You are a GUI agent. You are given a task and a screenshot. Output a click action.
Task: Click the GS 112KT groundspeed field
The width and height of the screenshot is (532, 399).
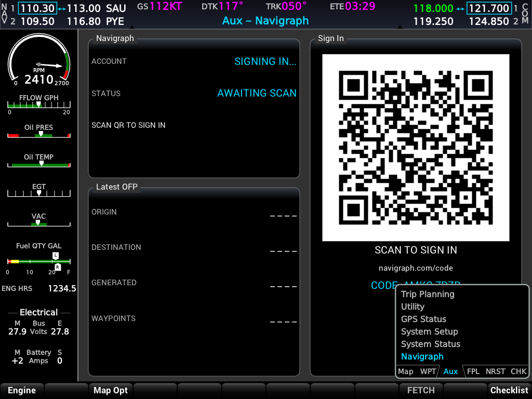(159, 6)
